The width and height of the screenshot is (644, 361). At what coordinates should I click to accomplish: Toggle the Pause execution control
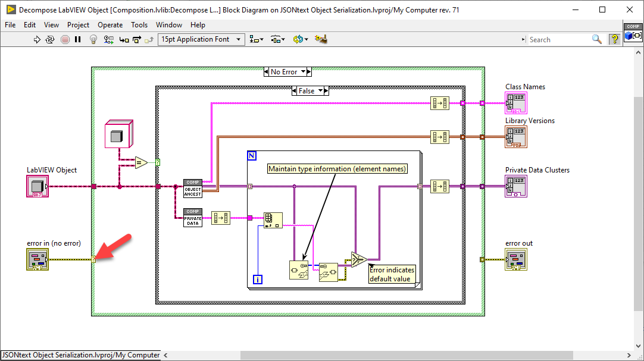click(78, 39)
